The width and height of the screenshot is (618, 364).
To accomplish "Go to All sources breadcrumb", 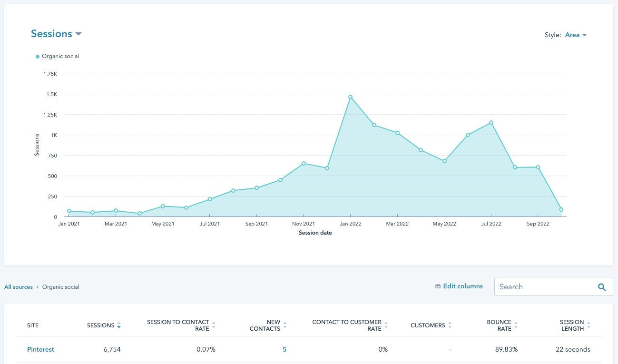I will click(x=19, y=287).
